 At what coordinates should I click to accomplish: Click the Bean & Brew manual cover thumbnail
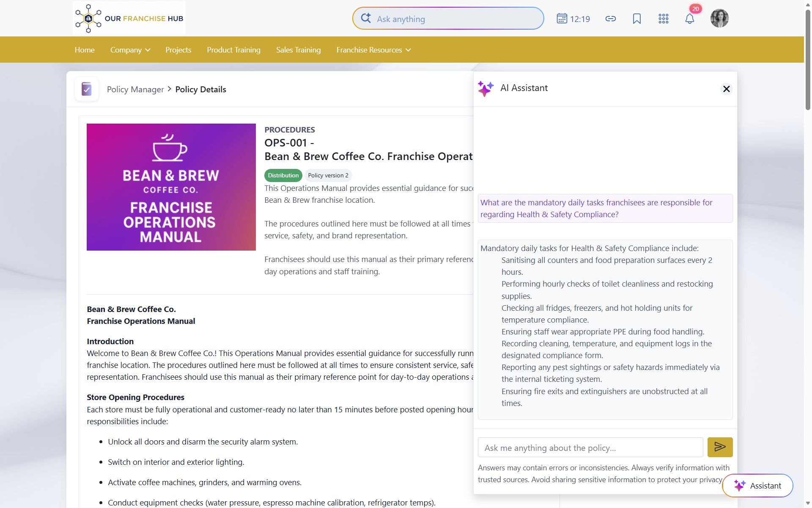[171, 187]
